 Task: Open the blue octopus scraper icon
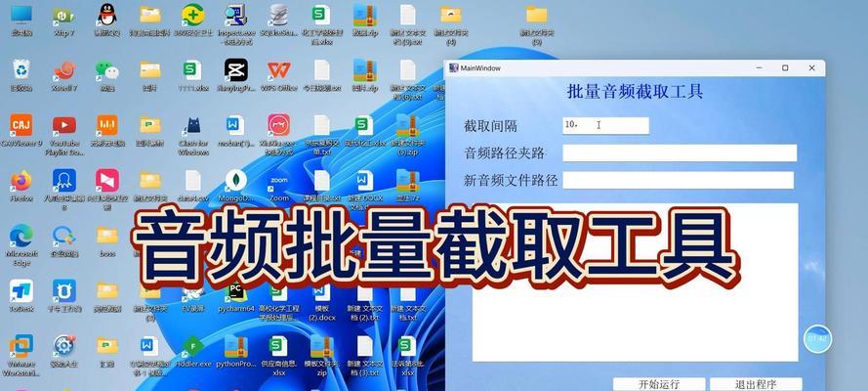(64, 181)
